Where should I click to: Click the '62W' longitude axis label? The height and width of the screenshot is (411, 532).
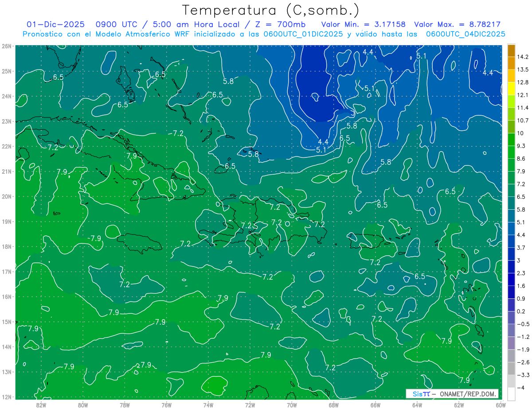[x=459, y=405]
